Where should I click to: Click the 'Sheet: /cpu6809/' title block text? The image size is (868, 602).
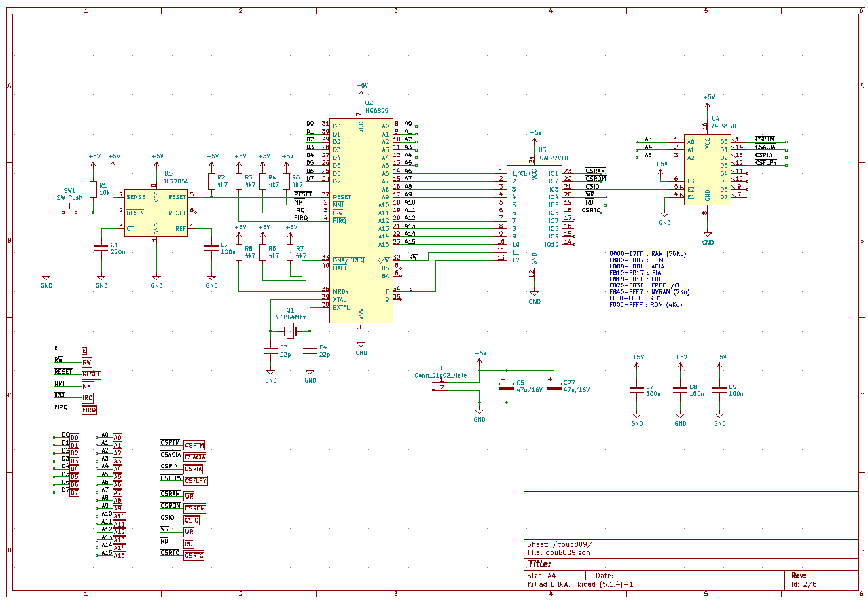560,544
